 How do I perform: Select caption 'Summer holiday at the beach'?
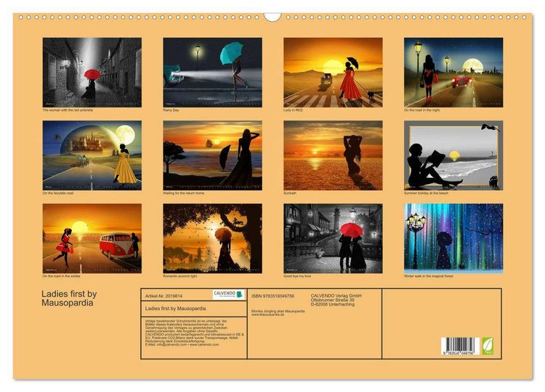(x=426, y=193)
